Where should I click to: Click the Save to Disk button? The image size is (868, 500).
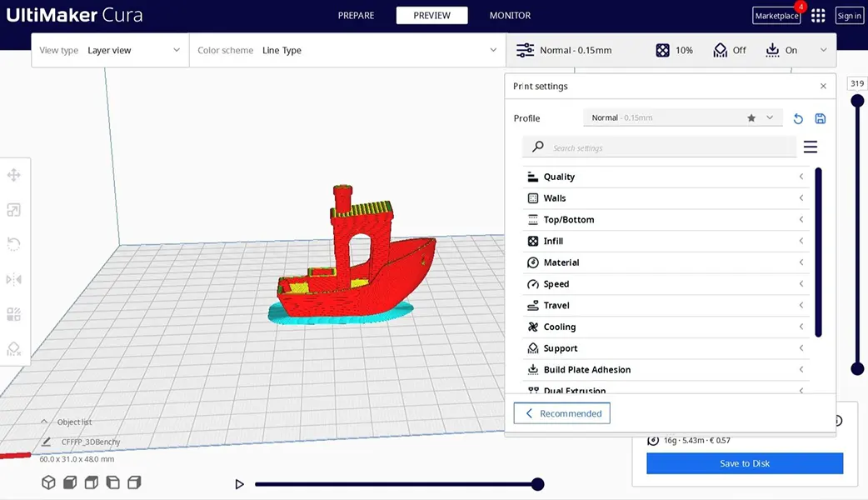pos(745,464)
